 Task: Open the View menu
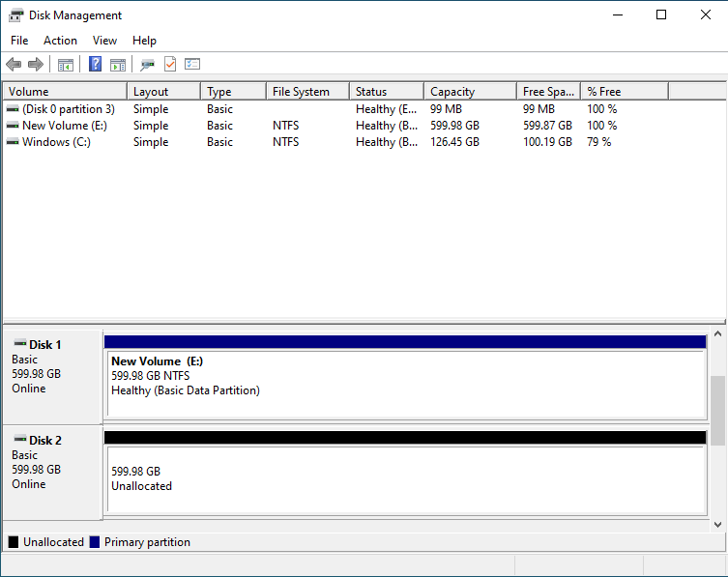click(x=104, y=41)
